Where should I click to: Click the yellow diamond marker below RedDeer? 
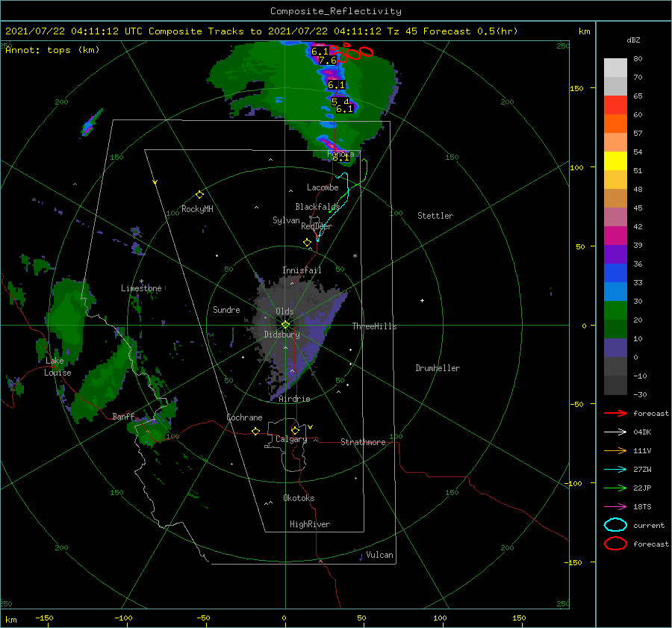pyautogui.click(x=307, y=243)
